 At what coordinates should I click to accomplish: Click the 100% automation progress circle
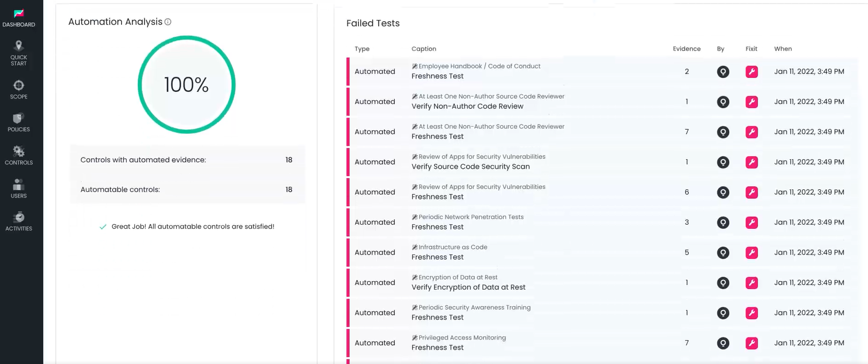tap(187, 84)
